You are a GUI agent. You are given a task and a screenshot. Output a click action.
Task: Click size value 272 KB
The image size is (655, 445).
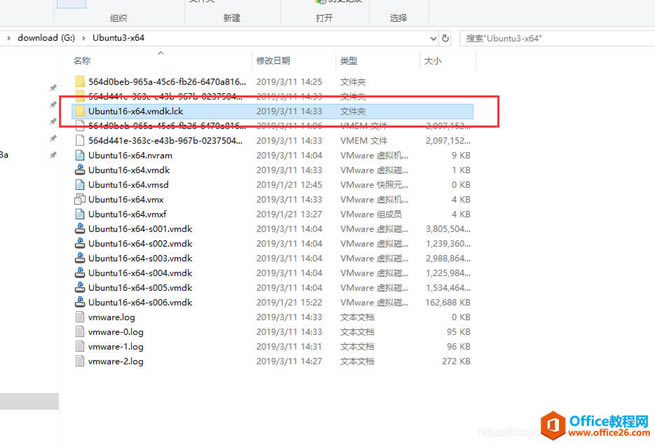click(x=456, y=361)
